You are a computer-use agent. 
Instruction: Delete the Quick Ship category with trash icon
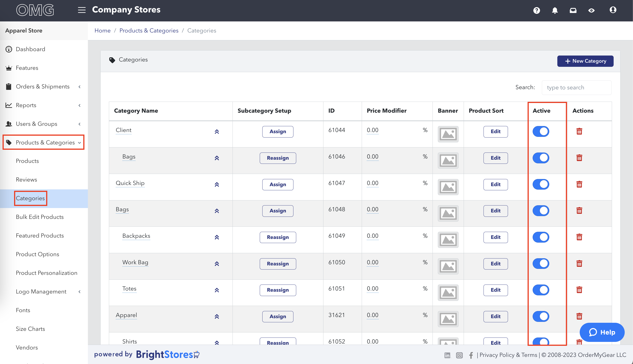579,184
